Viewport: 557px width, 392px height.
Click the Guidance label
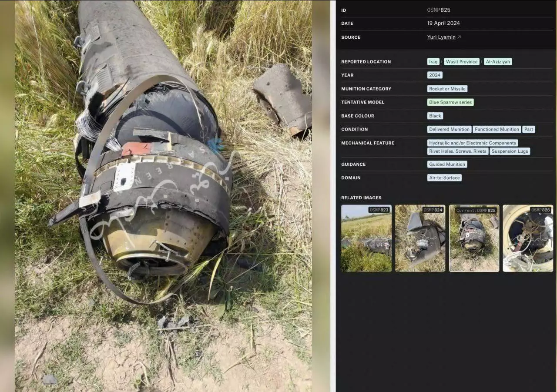point(353,164)
